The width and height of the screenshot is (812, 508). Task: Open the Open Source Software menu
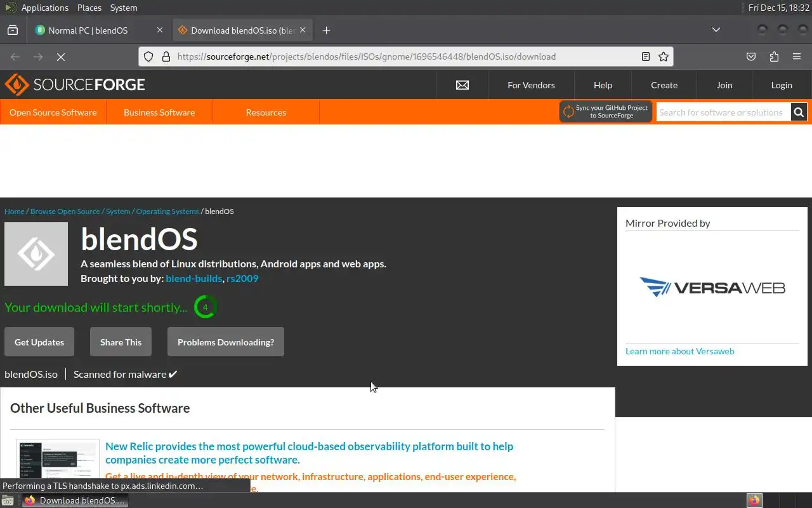click(x=53, y=112)
